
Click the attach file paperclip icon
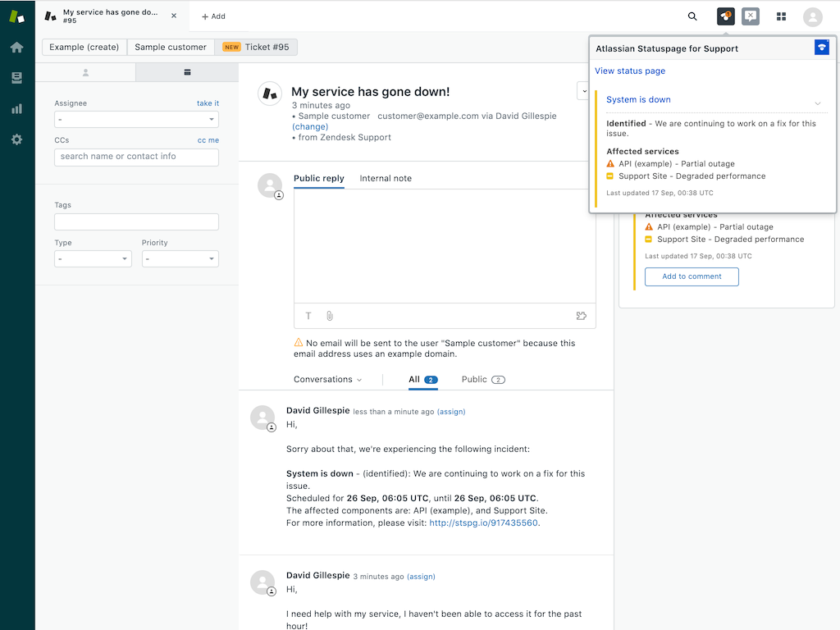point(330,316)
